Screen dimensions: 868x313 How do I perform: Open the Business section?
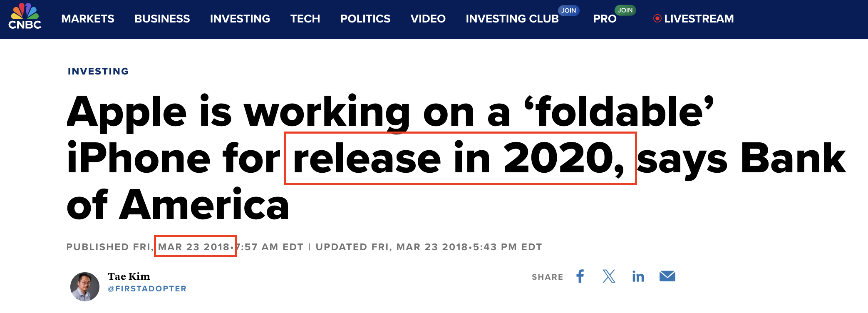(x=162, y=19)
